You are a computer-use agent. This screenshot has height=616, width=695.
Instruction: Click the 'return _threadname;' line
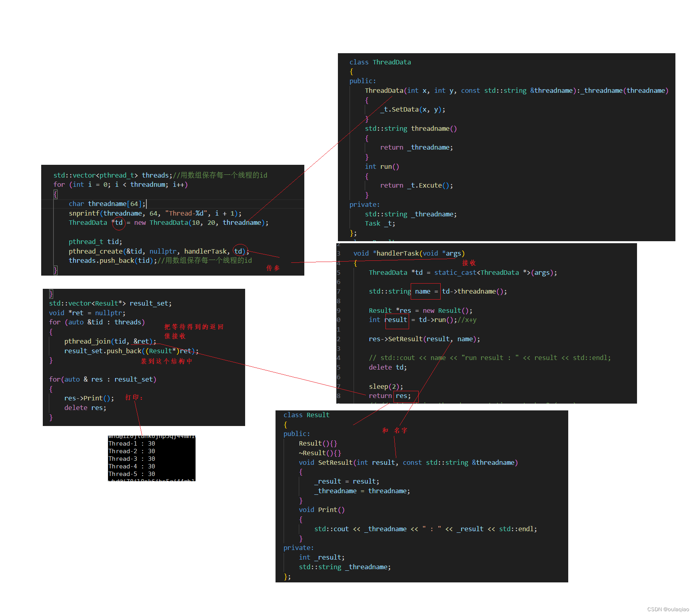[x=416, y=147]
